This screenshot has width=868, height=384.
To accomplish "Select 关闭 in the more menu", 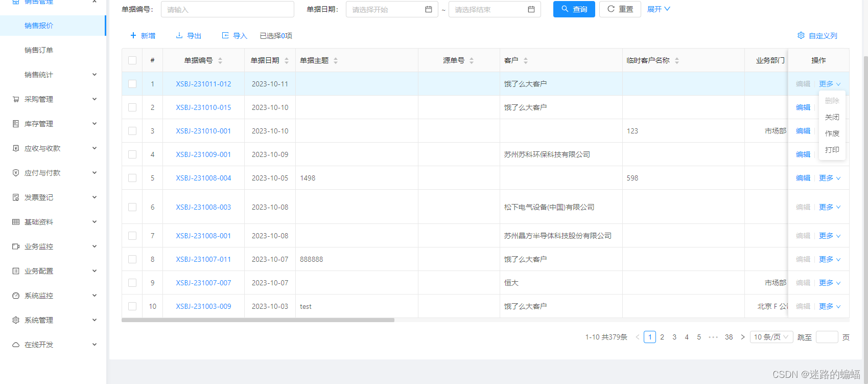I will (x=832, y=117).
